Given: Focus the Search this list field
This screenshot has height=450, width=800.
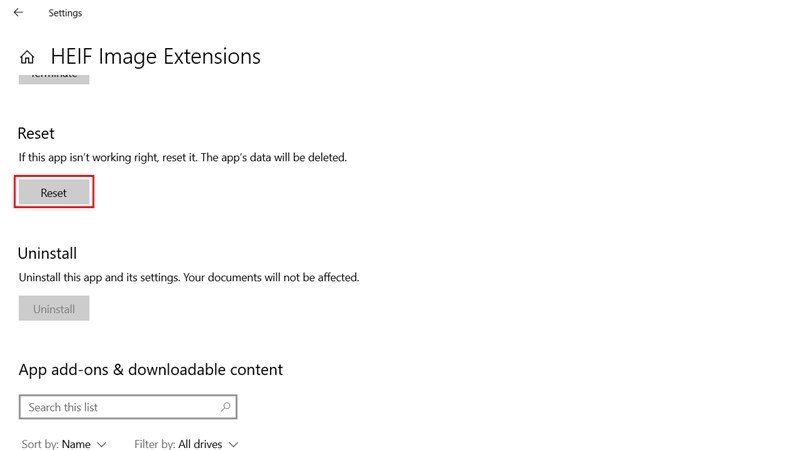Looking at the screenshot, I should 120,407.
